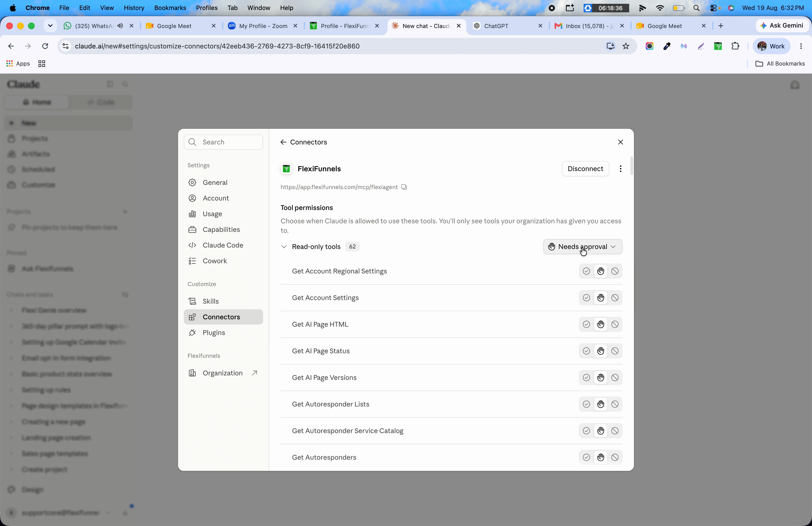812x526 pixels.
Task: Open Plugins customization page
Action: click(x=223, y=333)
